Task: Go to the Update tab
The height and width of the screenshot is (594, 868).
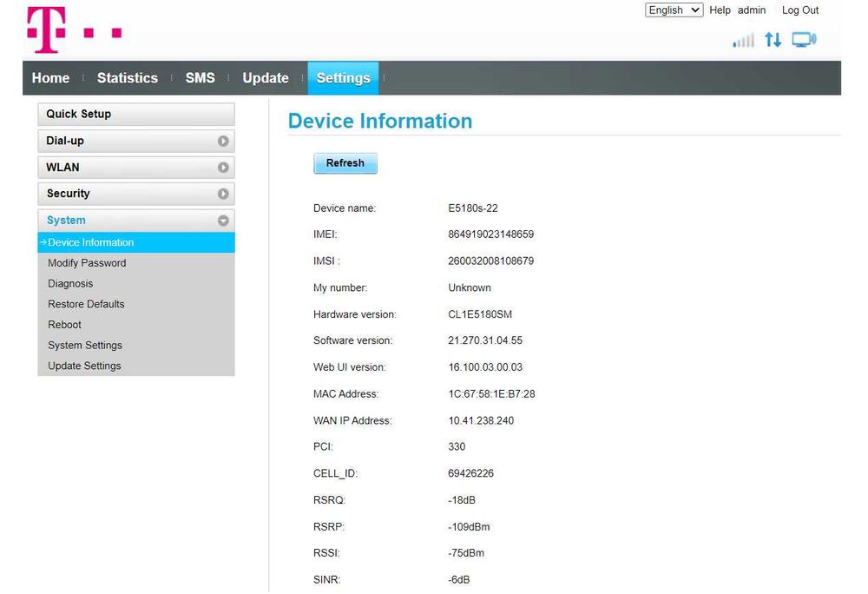Action: point(265,78)
